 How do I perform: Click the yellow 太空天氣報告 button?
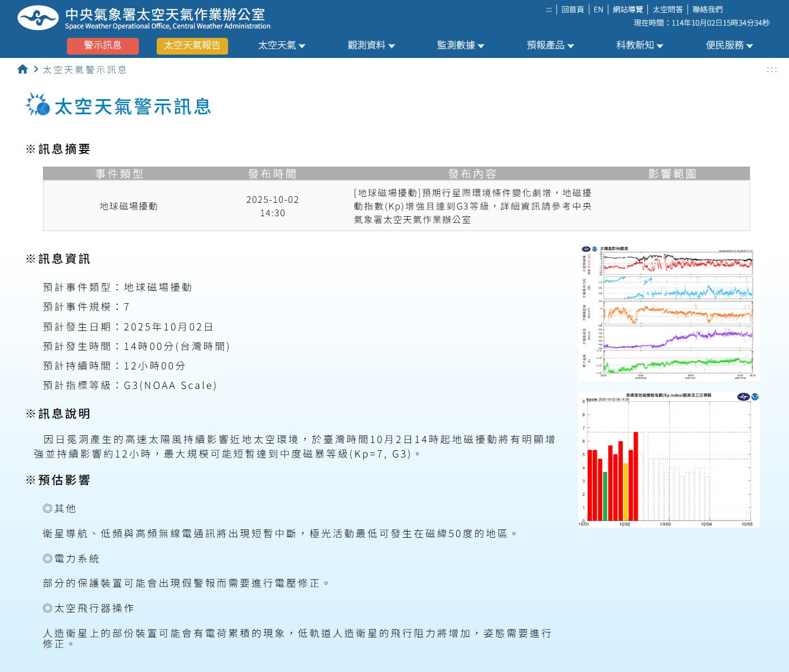[192, 46]
